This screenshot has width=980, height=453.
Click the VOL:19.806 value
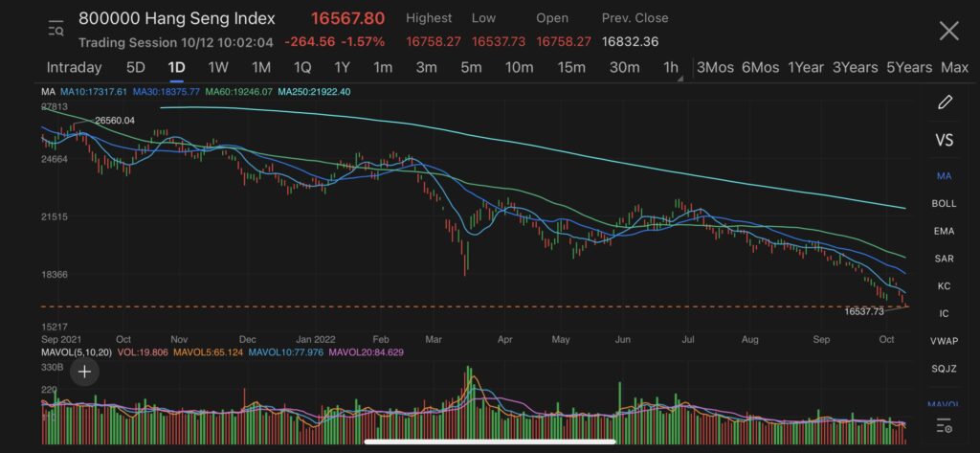(143, 352)
